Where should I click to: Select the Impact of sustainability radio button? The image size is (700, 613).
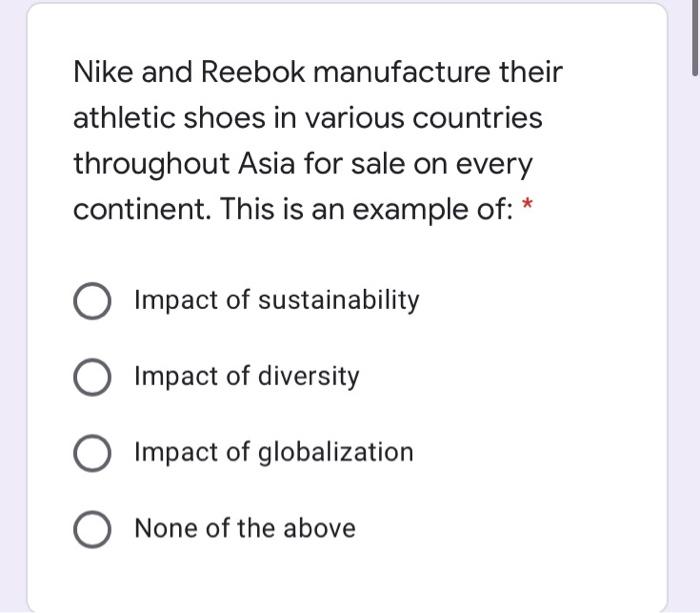pos(92,301)
